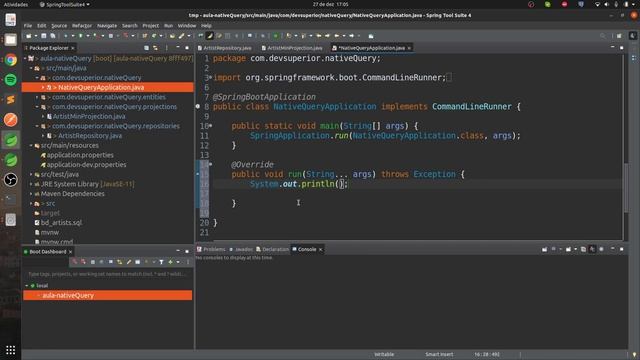
Task: Toggle Link with Editor in Package Explorer
Action: coord(156,48)
